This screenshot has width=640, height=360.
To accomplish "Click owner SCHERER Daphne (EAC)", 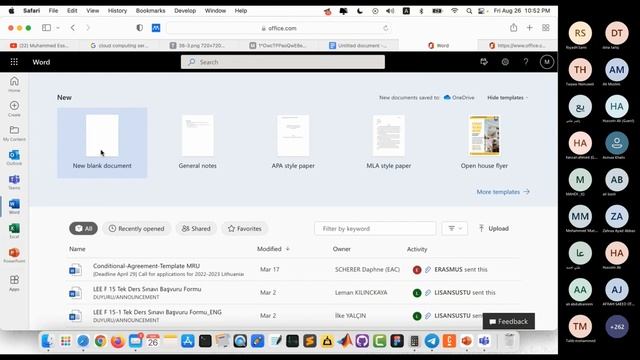I will (x=367, y=269).
